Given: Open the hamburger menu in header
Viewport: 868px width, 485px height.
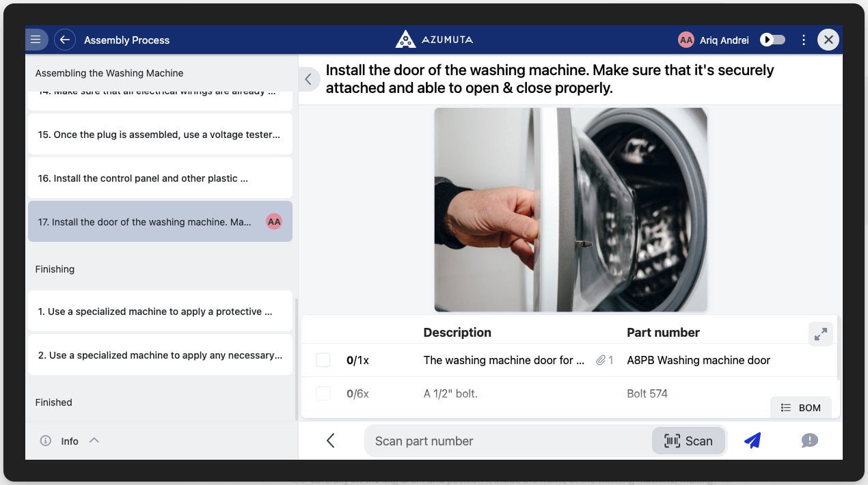Looking at the screenshot, I should pyautogui.click(x=36, y=40).
